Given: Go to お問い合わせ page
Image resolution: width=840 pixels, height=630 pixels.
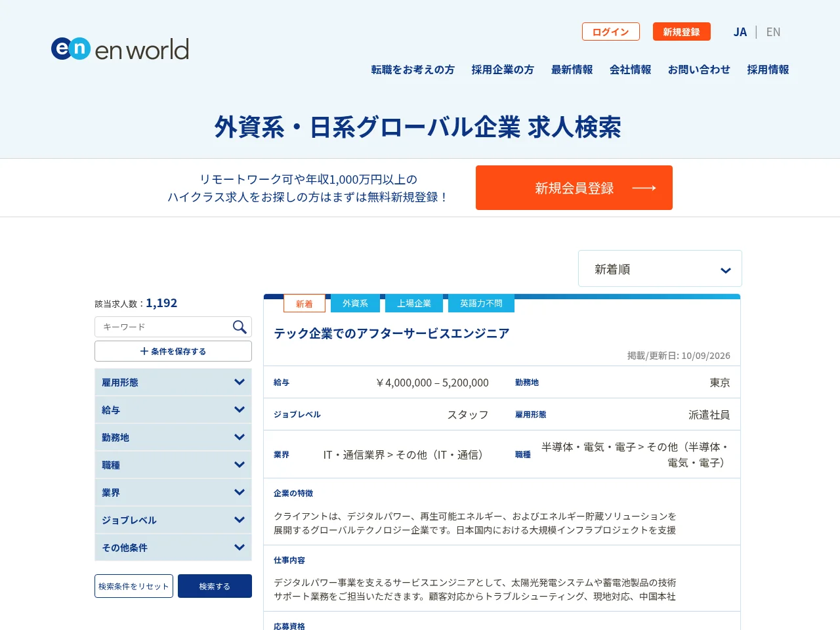Looking at the screenshot, I should coord(699,70).
